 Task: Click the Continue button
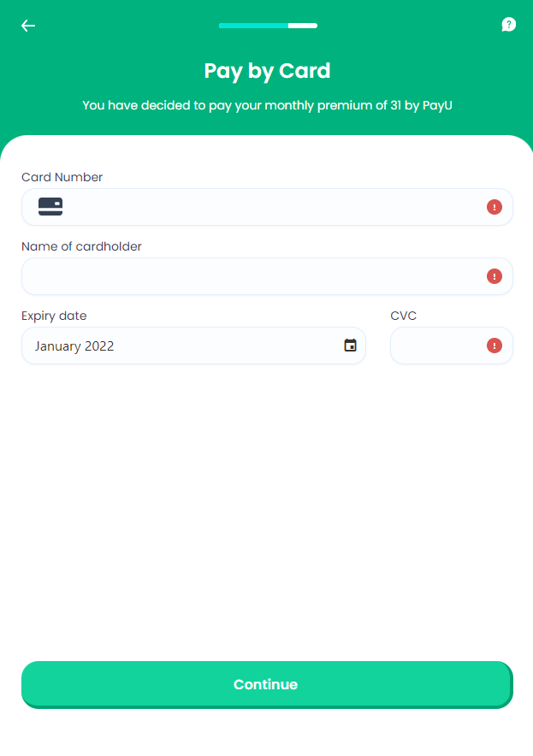click(267, 685)
